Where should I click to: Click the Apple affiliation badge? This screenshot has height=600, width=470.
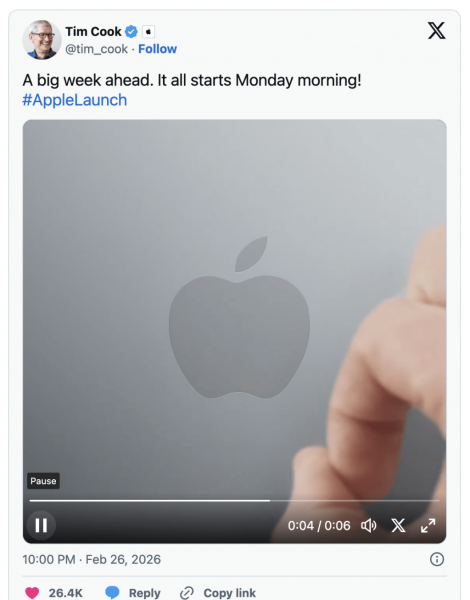point(149,32)
